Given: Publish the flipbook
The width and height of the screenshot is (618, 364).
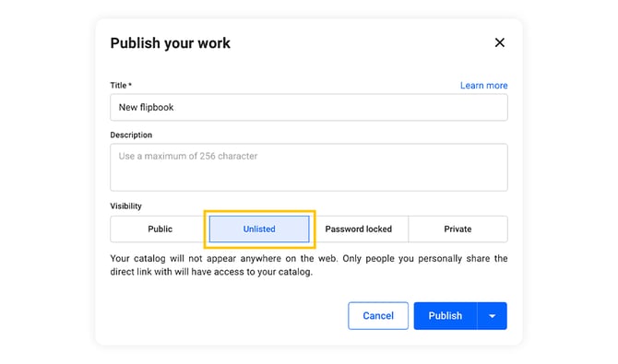Looking at the screenshot, I should tap(446, 315).
